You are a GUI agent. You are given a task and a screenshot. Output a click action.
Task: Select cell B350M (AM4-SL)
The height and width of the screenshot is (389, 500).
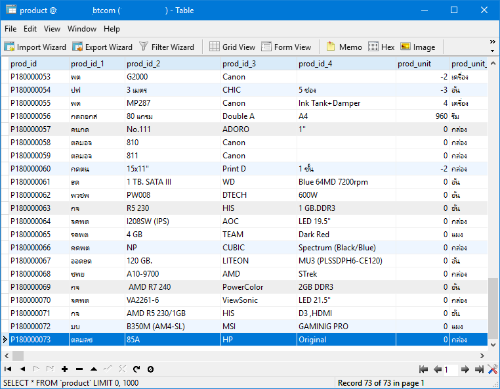[x=172, y=326]
